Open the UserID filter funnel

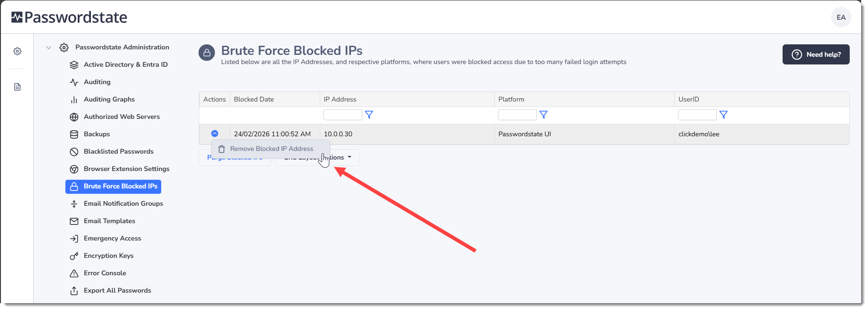(x=724, y=115)
